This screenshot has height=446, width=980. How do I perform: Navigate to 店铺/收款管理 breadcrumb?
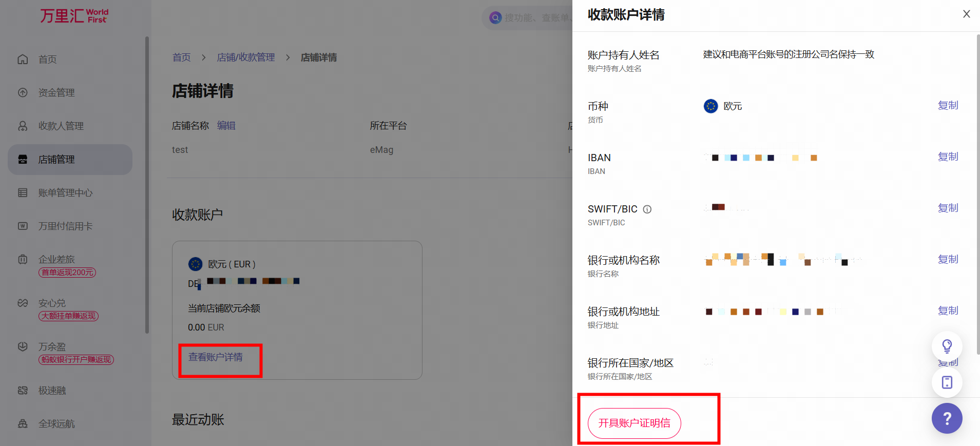246,57
